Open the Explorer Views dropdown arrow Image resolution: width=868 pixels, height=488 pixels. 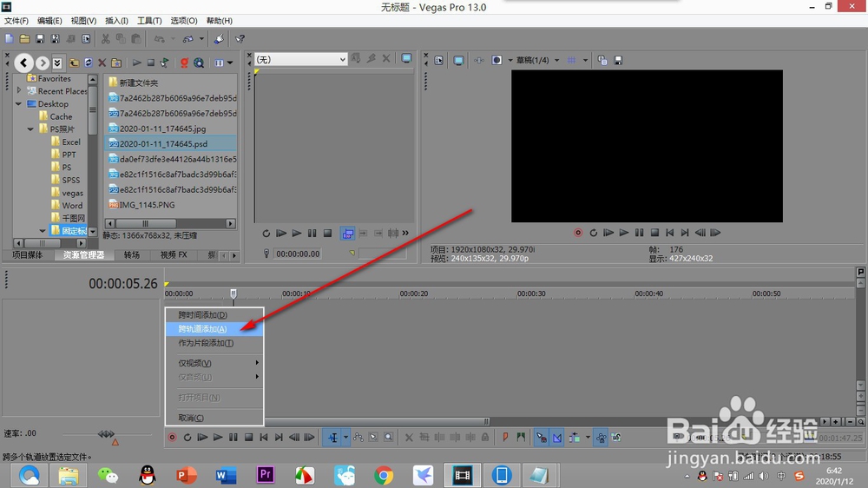(x=230, y=63)
